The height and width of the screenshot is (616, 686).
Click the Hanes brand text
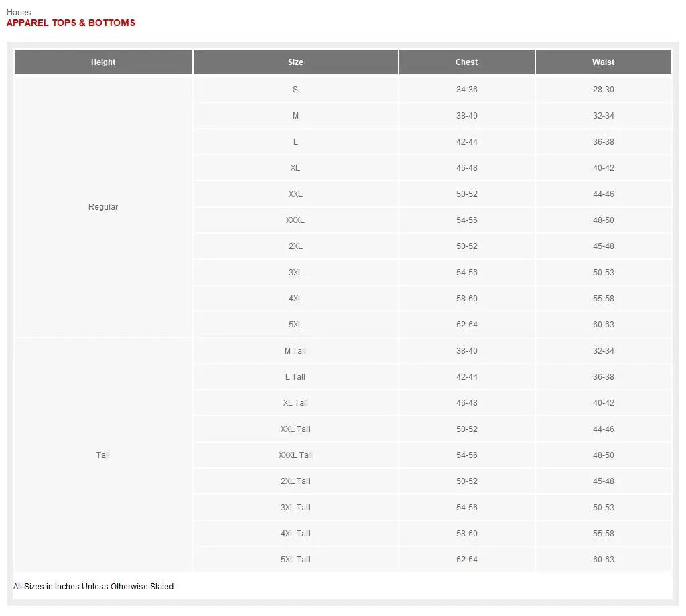[x=19, y=12]
